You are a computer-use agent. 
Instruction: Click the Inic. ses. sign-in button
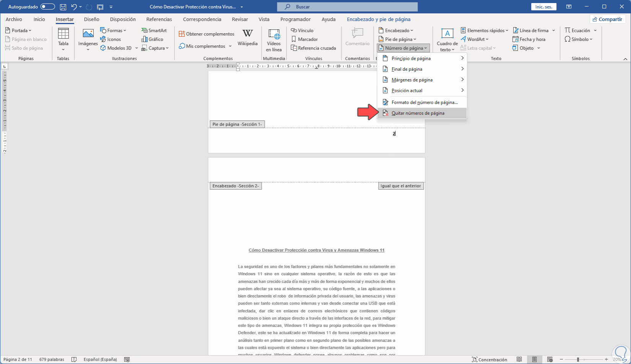coord(543,7)
